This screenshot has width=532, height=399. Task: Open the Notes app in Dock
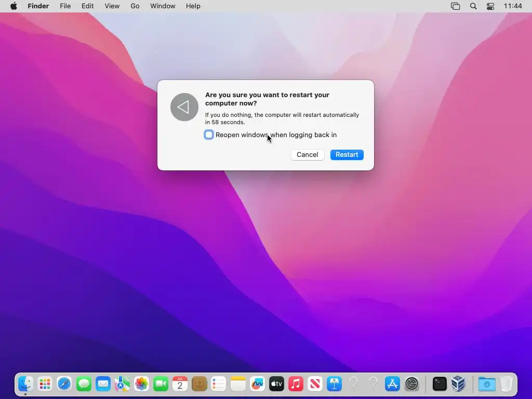pos(238,384)
